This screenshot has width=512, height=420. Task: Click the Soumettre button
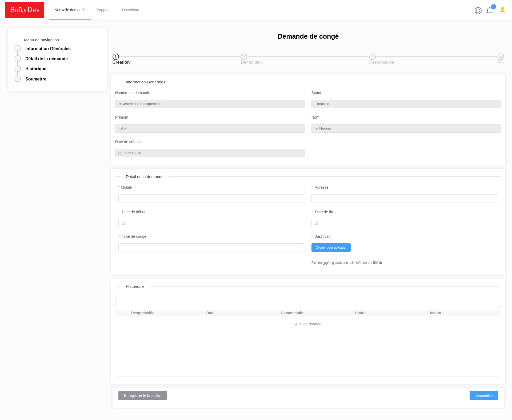[x=484, y=395]
